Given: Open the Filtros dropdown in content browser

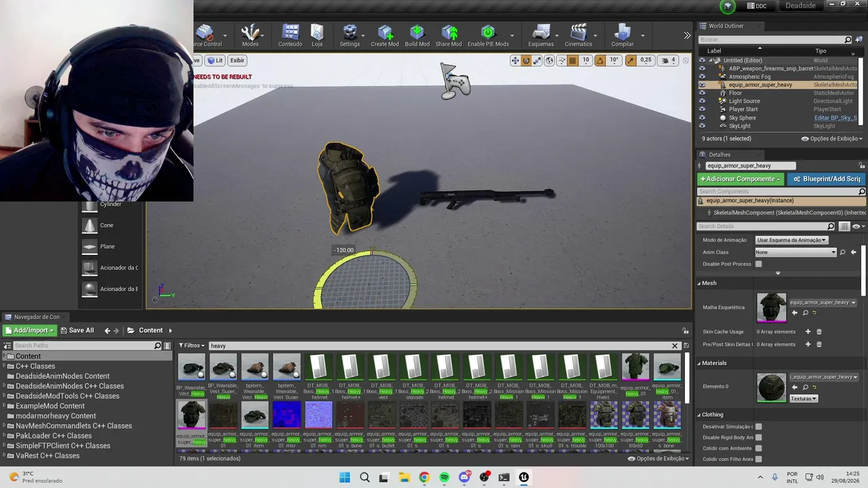Looking at the screenshot, I should (x=192, y=346).
